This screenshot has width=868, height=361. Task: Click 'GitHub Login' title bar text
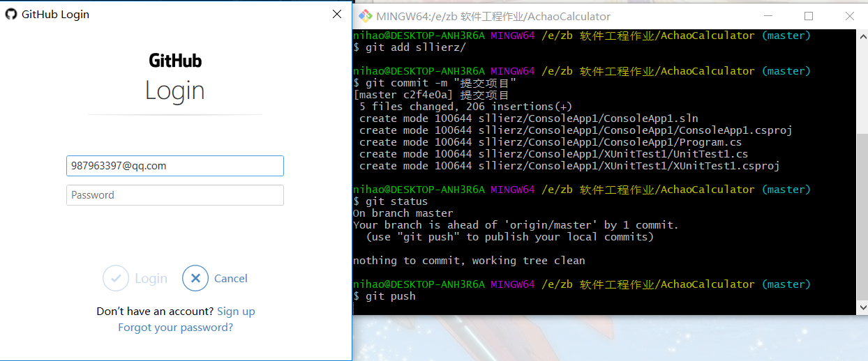point(56,14)
